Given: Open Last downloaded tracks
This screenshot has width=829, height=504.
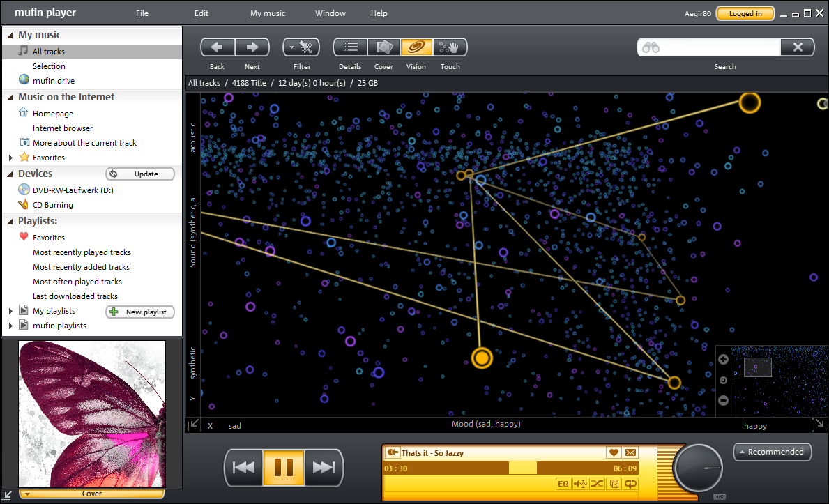Looking at the screenshot, I should click(x=75, y=297).
